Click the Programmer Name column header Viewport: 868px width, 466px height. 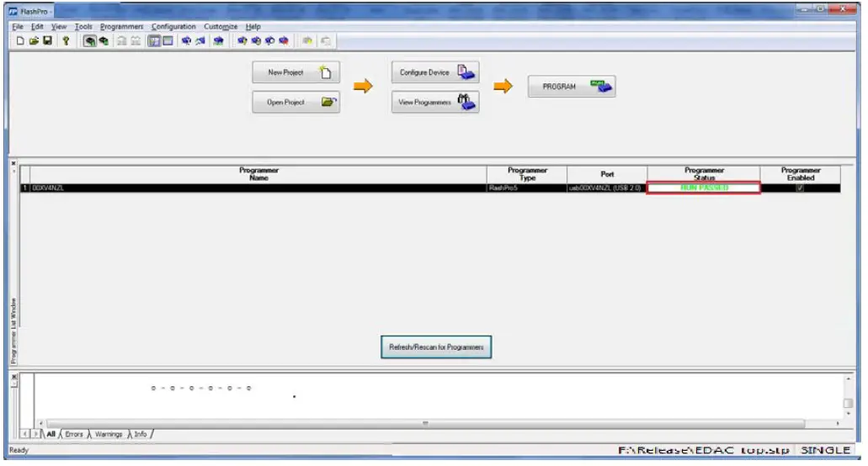tap(258, 174)
